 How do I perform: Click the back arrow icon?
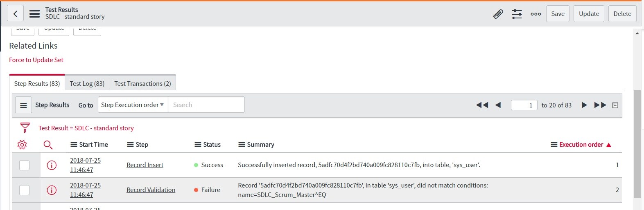pyautogui.click(x=15, y=13)
